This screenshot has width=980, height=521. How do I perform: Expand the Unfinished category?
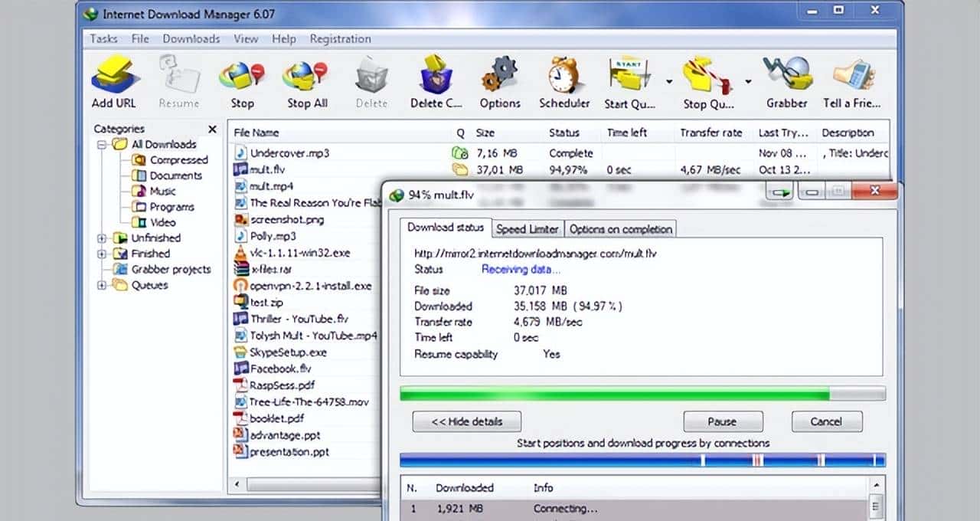pyautogui.click(x=102, y=238)
